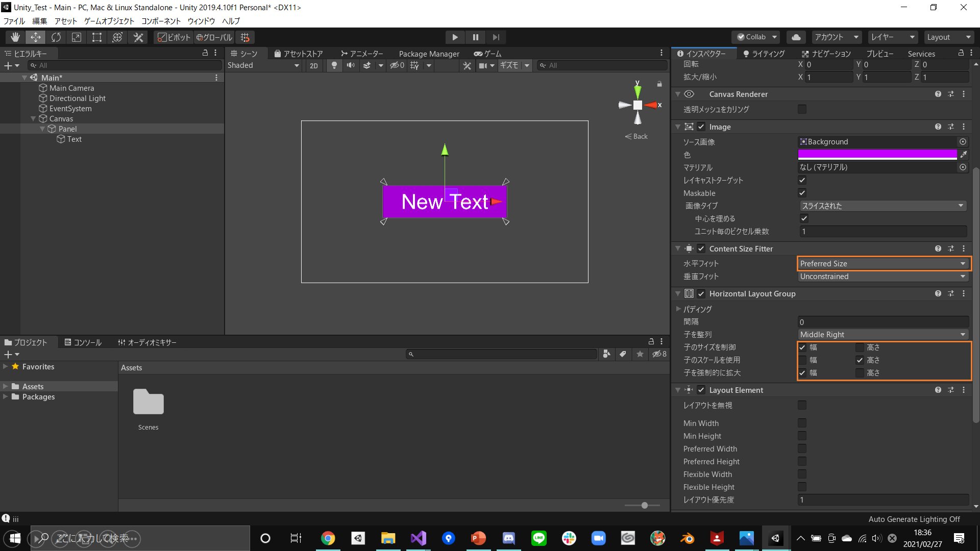Image resolution: width=980 pixels, height=551 pixels.
Task: Select Text object in the hierarchy
Action: tap(75, 139)
